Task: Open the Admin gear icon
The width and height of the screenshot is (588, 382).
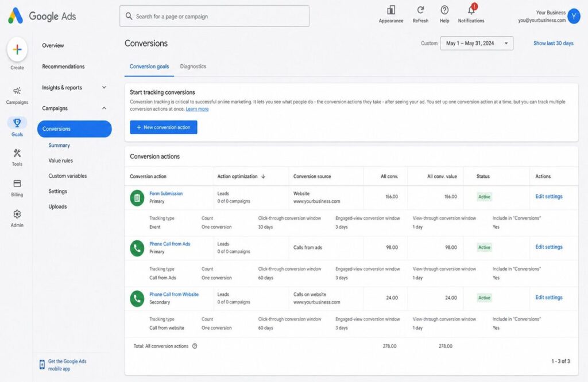Action: (17, 214)
